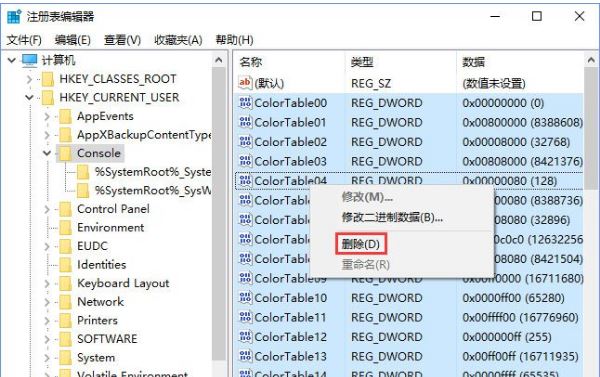This screenshot has width=600, height=377.
Task: Click the Keyboard Layout folder icon
Action: pyautogui.click(x=65, y=283)
